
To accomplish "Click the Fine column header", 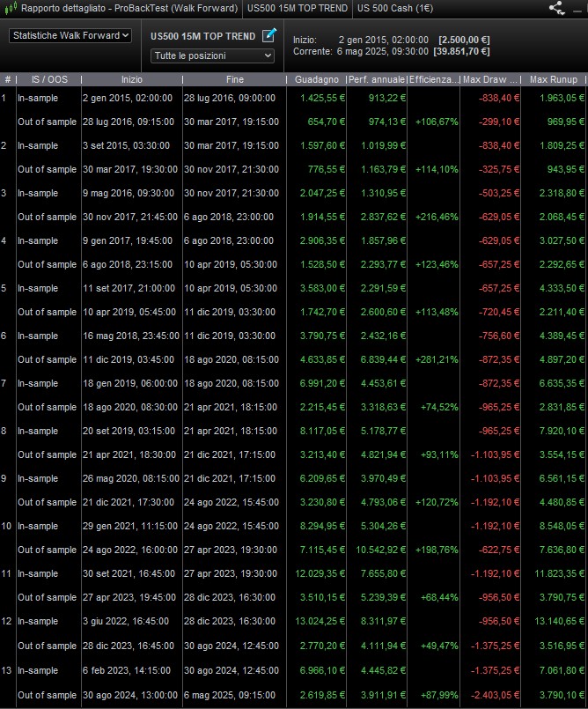I will click(x=232, y=79).
